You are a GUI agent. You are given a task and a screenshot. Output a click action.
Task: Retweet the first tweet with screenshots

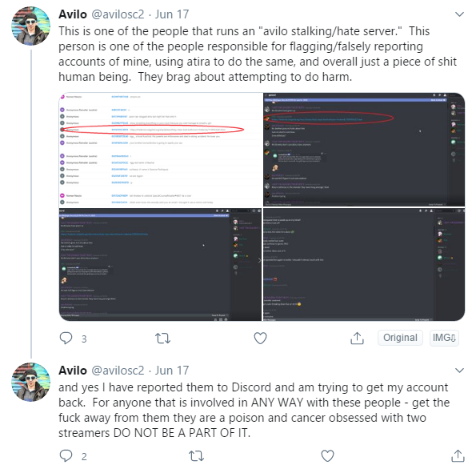(162, 338)
